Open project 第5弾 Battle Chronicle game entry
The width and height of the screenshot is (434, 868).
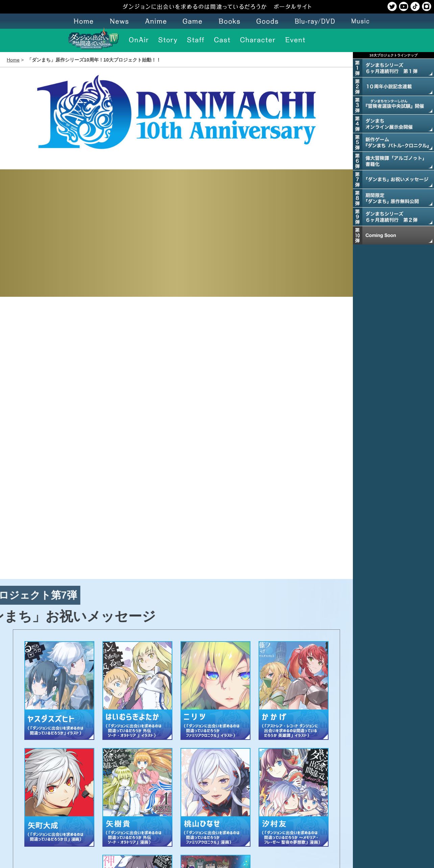point(393,142)
